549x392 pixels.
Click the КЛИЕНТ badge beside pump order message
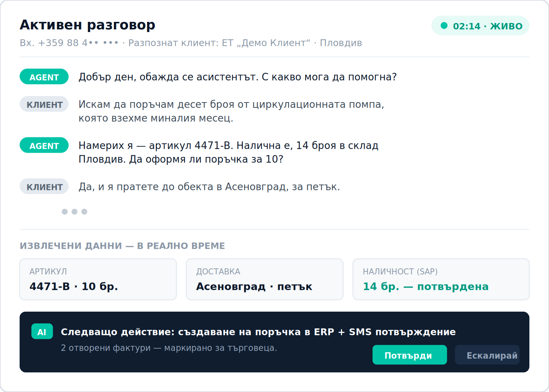(x=44, y=104)
